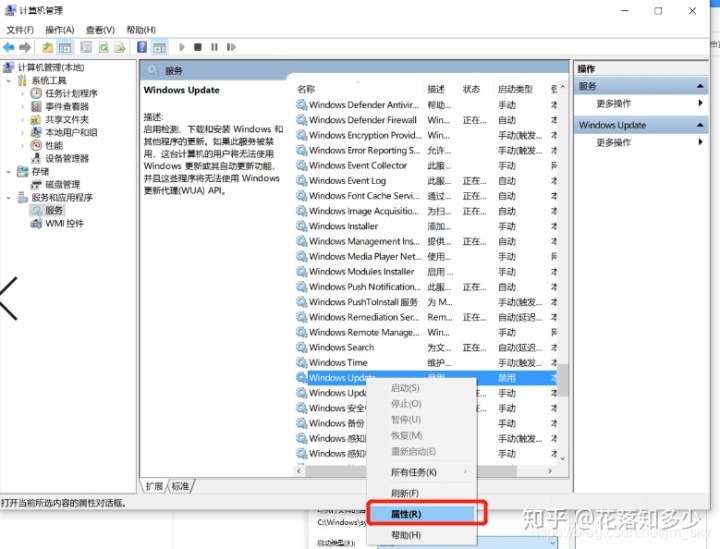Collapse the Windows Update actions section arrow
The width and height of the screenshot is (720, 549).
click(700, 125)
